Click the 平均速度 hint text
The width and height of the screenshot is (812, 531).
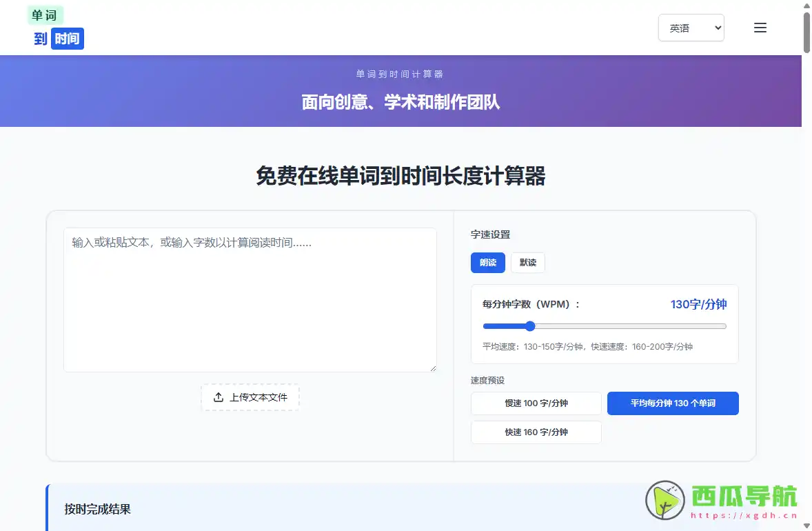tap(587, 347)
